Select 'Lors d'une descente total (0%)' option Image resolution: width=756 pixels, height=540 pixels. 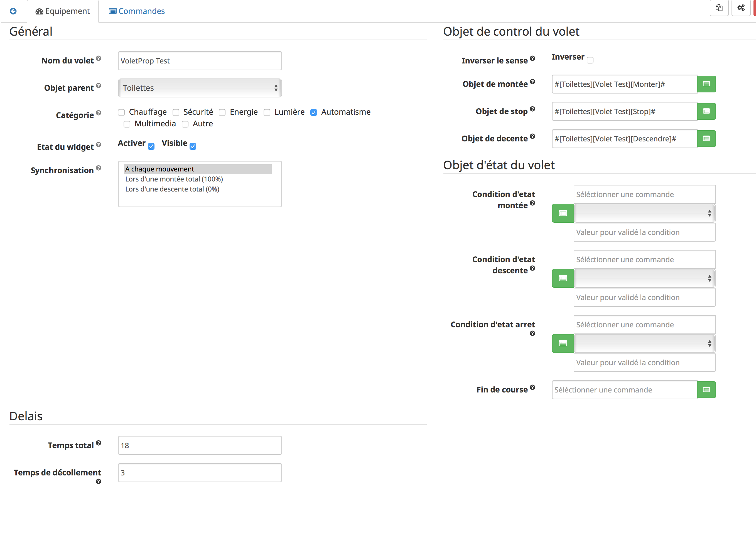pyautogui.click(x=198, y=189)
